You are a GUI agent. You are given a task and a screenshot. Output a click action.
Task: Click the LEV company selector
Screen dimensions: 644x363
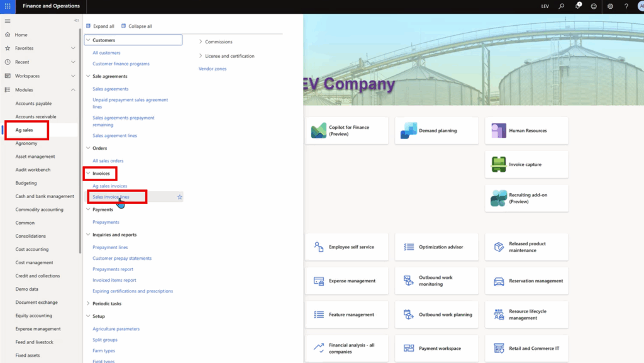[545, 6]
